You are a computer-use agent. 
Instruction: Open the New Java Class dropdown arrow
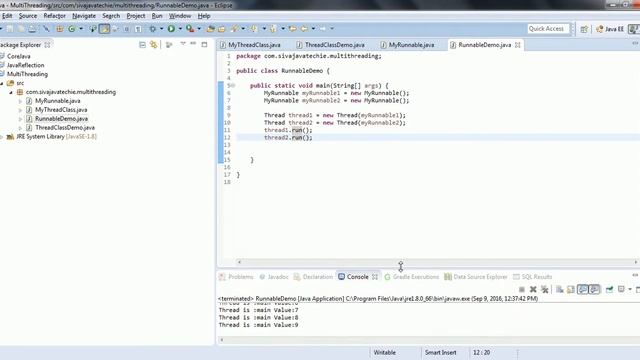coord(81,29)
